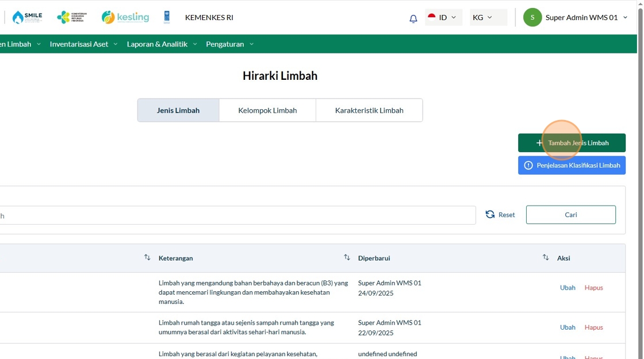
Task: Switch to the Karakteristik Limbah tab
Action: click(369, 110)
